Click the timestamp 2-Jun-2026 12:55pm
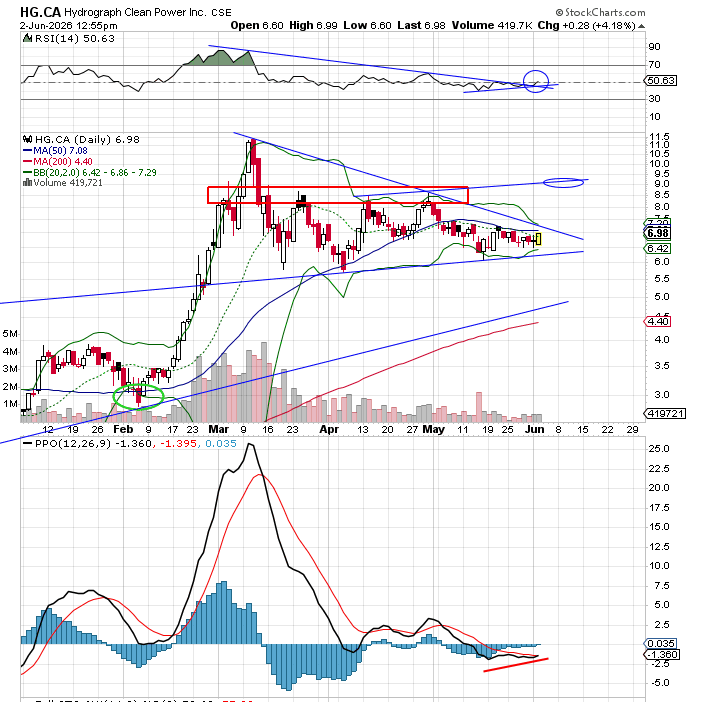Screen dimensions: 705x702 [68, 26]
